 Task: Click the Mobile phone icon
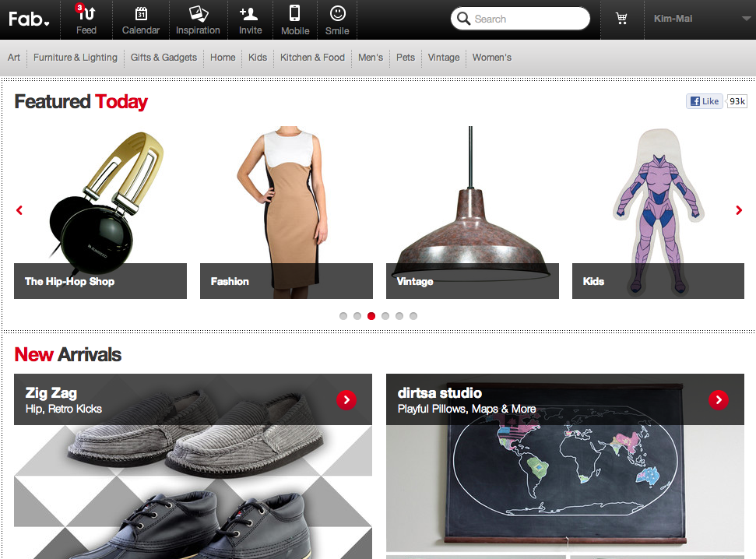(x=295, y=14)
